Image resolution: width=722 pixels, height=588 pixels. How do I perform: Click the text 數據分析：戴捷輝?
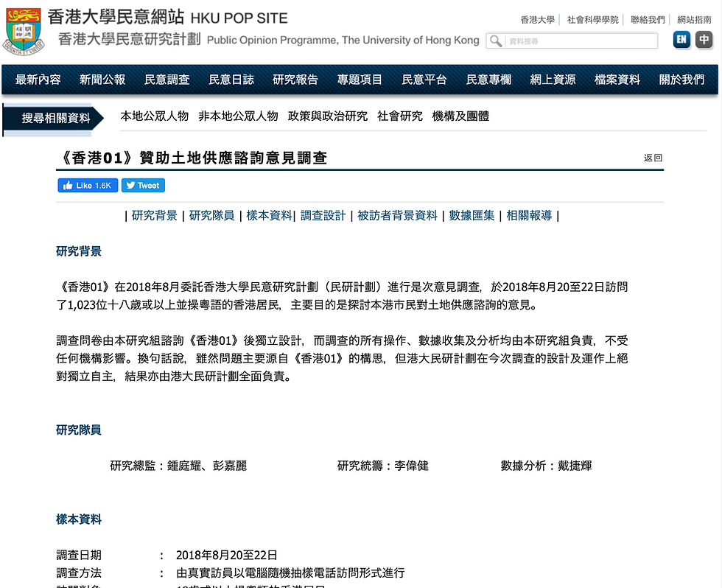coord(546,466)
